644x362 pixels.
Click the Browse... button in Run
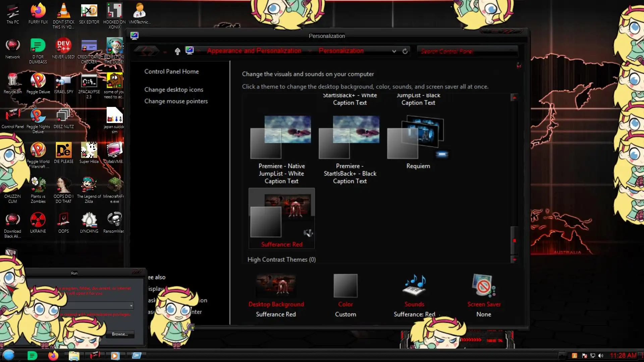[x=120, y=334]
